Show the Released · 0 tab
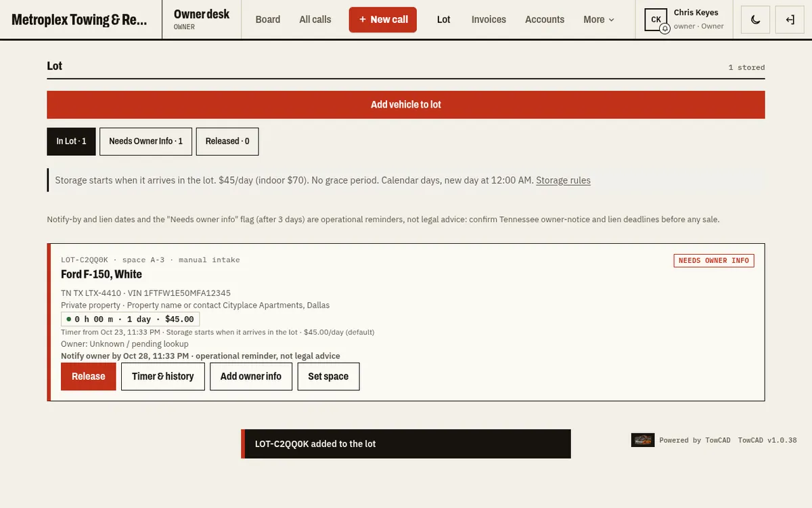 click(227, 142)
